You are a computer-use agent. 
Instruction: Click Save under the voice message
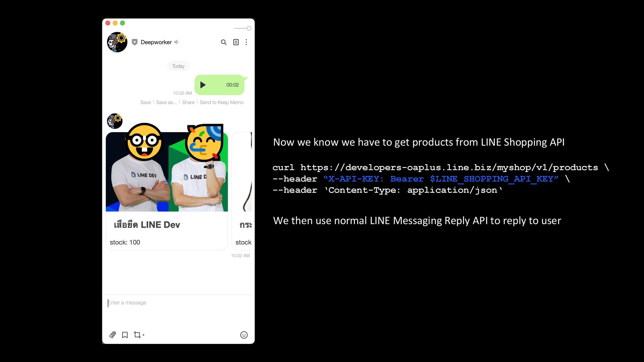click(x=146, y=102)
